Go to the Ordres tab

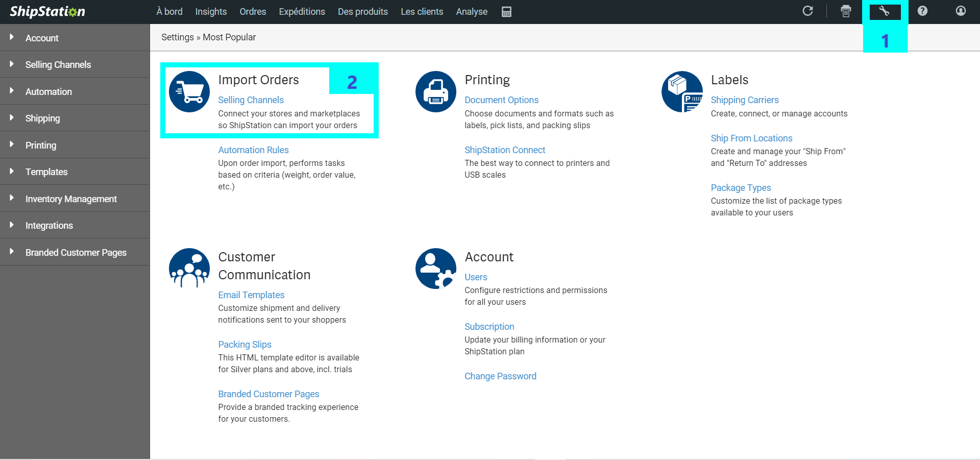(x=253, y=11)
